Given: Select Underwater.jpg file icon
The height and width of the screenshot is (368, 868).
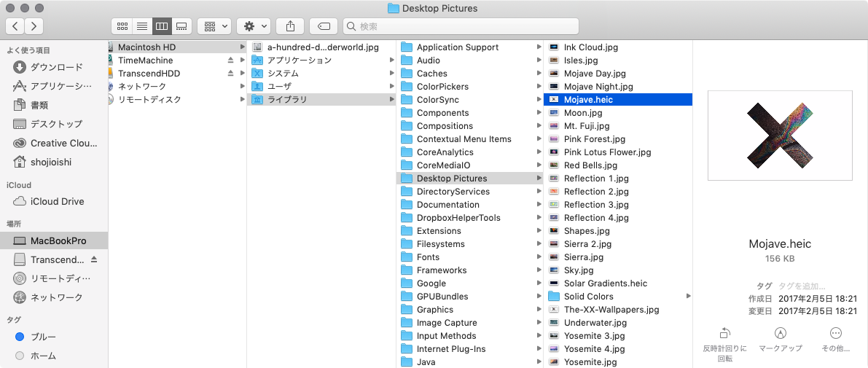Looking at the screenshot, I should (554, 323).
